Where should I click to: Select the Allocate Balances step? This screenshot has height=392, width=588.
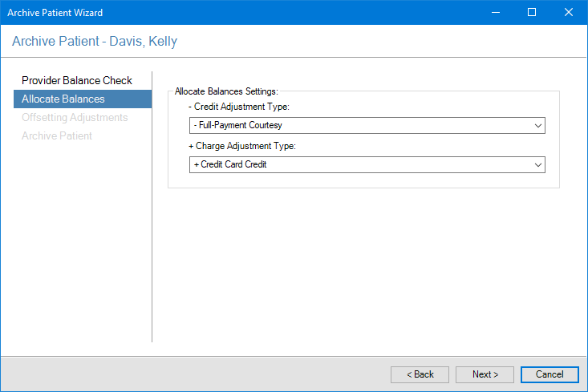[63, 99]
